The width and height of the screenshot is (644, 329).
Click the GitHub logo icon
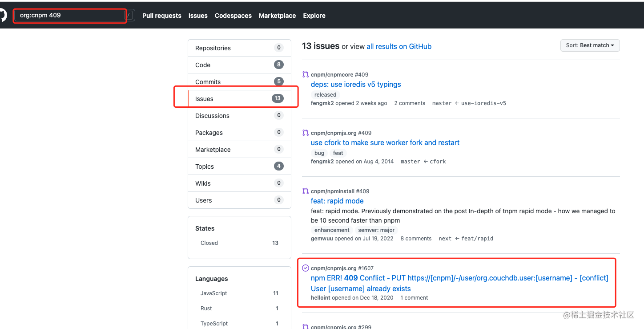(x=3, y=15)
